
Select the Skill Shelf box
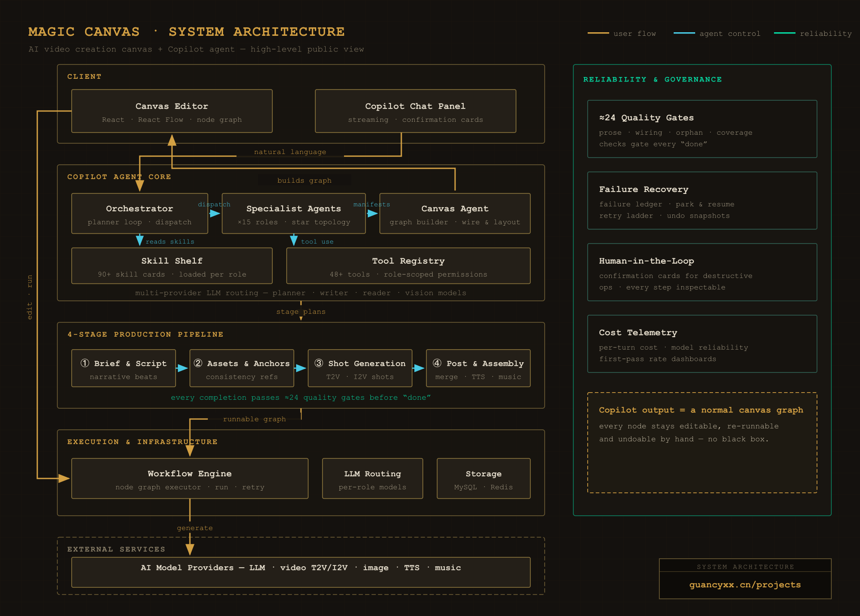point(172,266)
